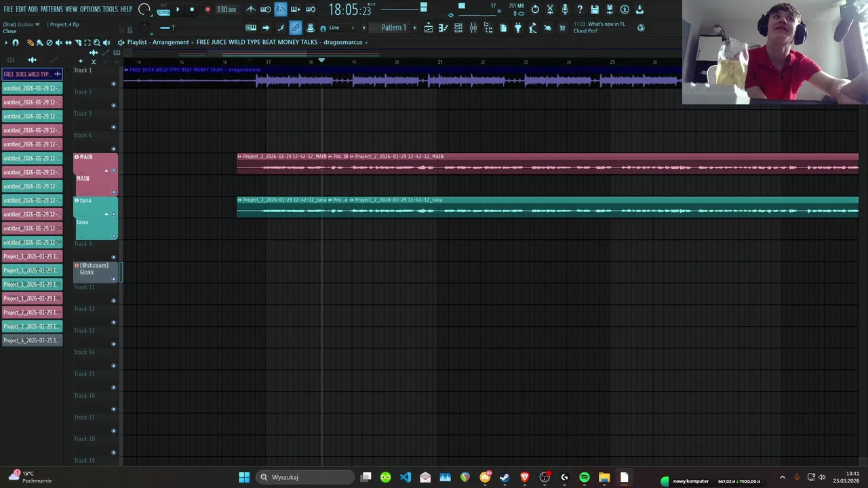Toggle auto-scrolling arrow icon

pos(266,28)
